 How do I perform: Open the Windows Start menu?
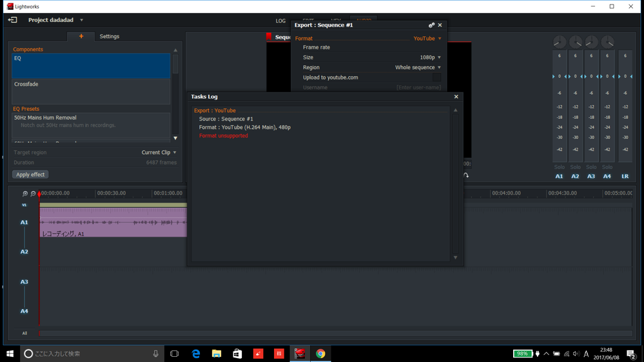[x=10, y=354]
